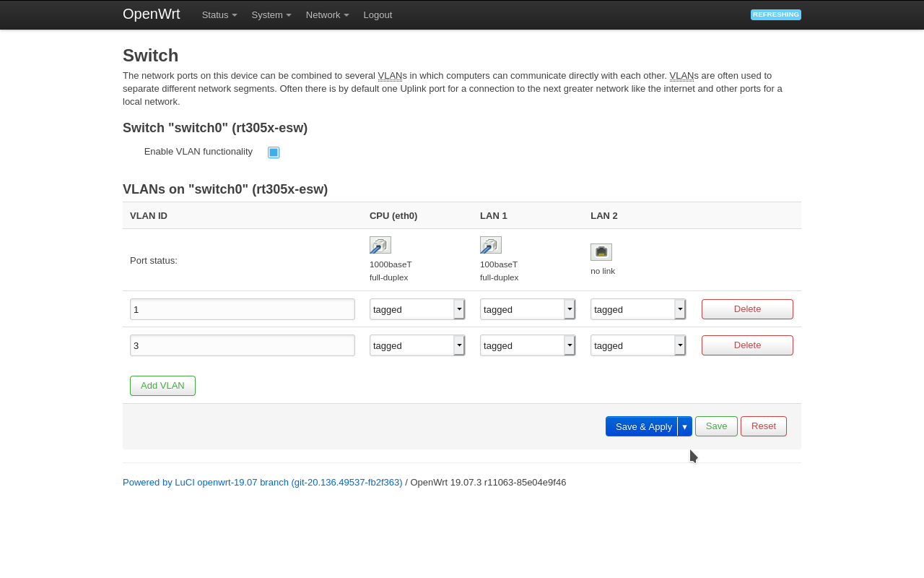Open the Status menu
The height and width of the screenshot is (578, 924).
click(219, 14)
